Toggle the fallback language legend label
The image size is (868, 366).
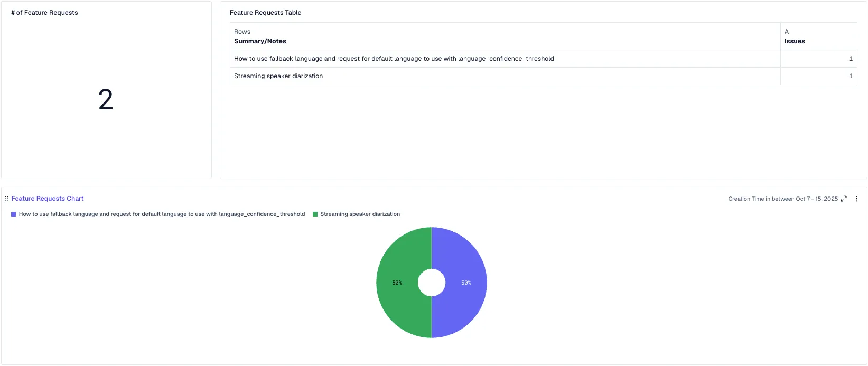click(162, 214)
